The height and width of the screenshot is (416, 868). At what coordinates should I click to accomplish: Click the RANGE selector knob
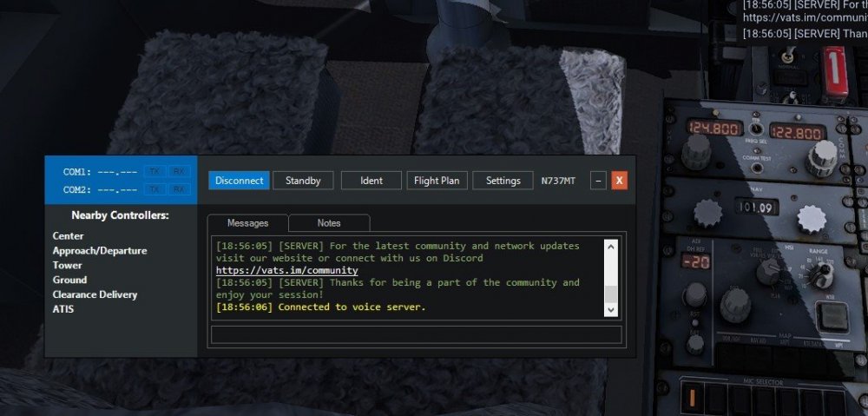[820, 274]
